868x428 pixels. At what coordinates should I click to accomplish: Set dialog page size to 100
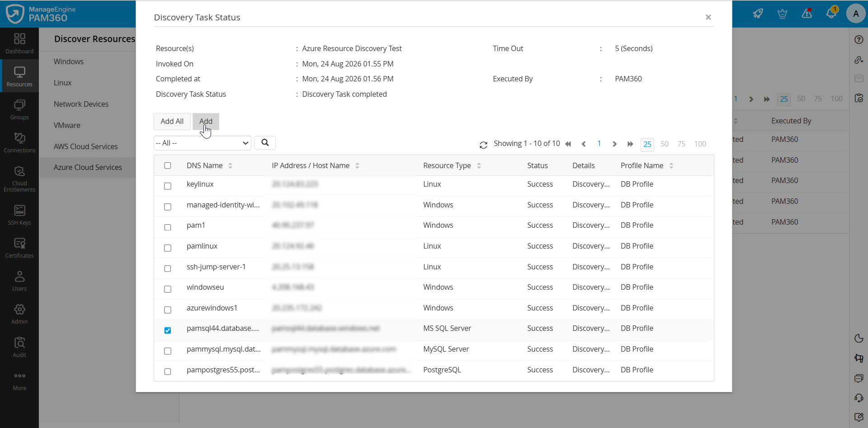coord(700,144)
